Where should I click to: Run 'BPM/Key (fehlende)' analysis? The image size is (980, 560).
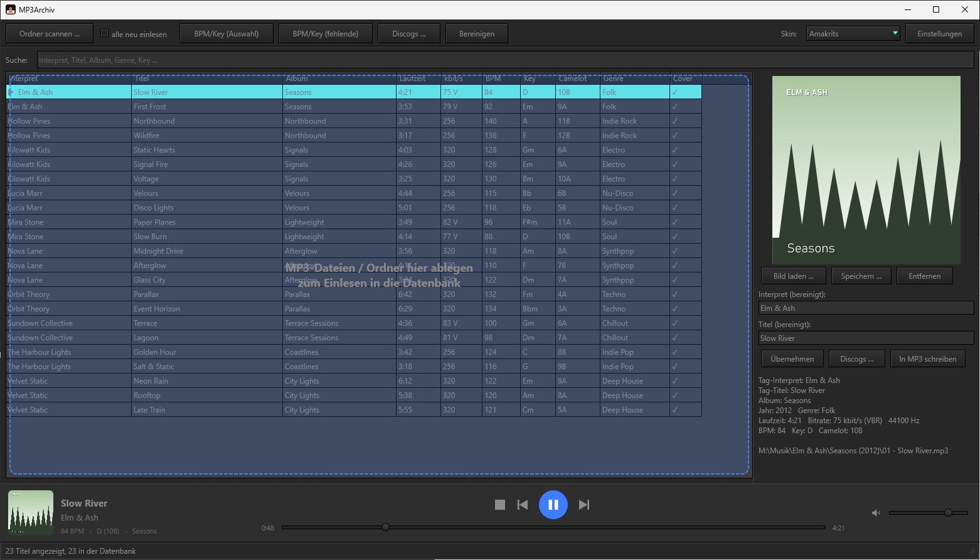(x=326, y=33)
